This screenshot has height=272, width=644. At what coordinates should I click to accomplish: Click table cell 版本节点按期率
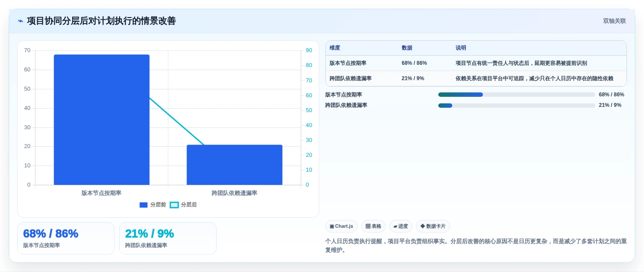pyautogui.click(x=348, y=63)
